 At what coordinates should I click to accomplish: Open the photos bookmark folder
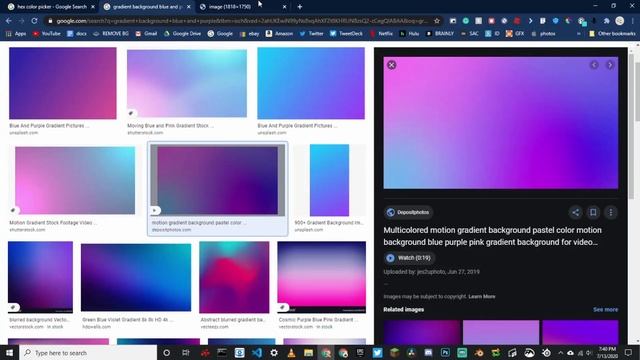543,33
